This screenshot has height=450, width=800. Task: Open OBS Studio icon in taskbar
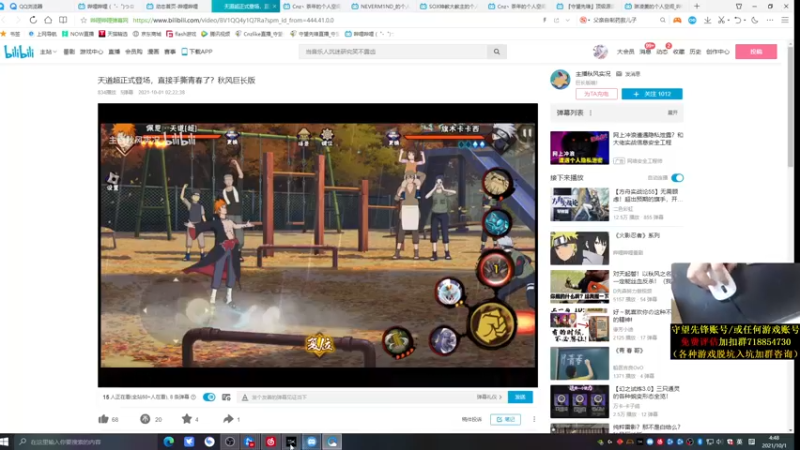230,442
